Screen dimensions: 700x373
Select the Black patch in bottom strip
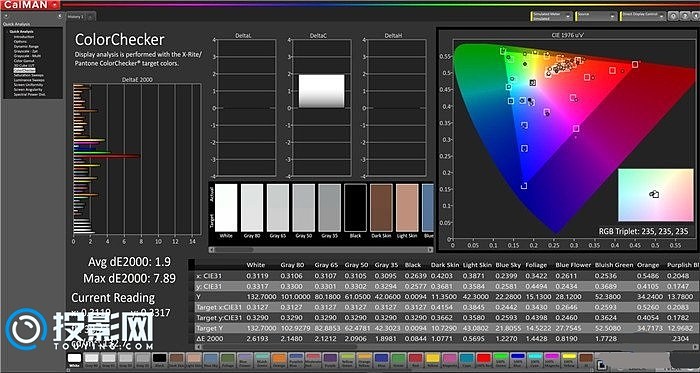coord(159,358)
